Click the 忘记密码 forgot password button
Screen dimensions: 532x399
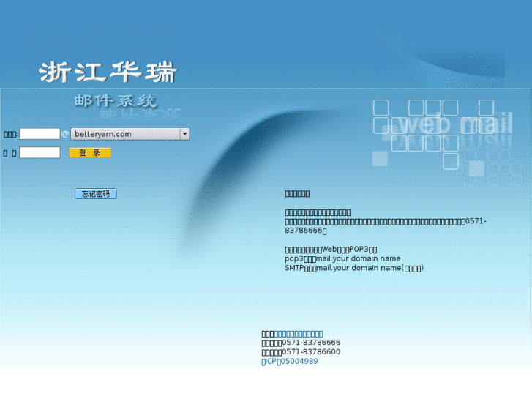click(96, 193)
